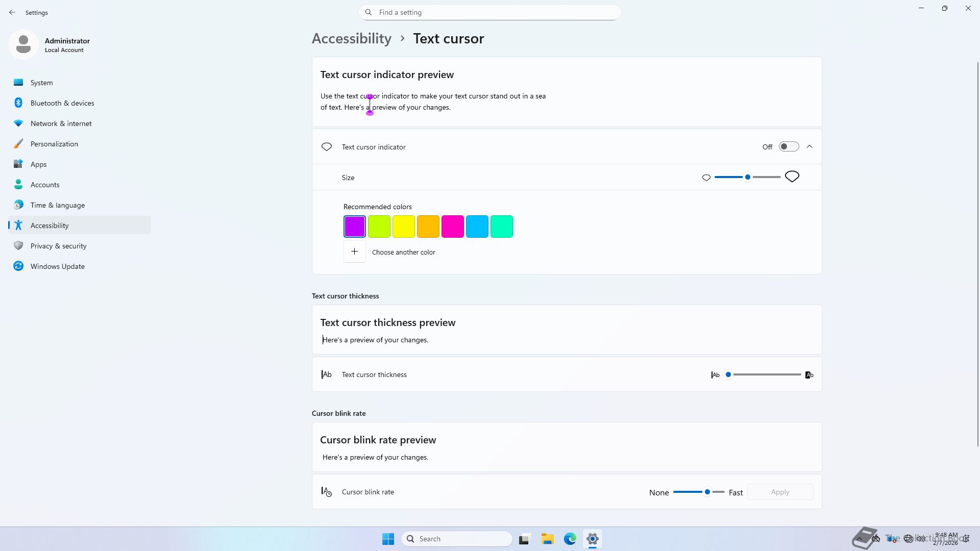Click the Text cursor thickness slider track
The width and height of the screenshot is (980, 551).
[x=766, y=374]
